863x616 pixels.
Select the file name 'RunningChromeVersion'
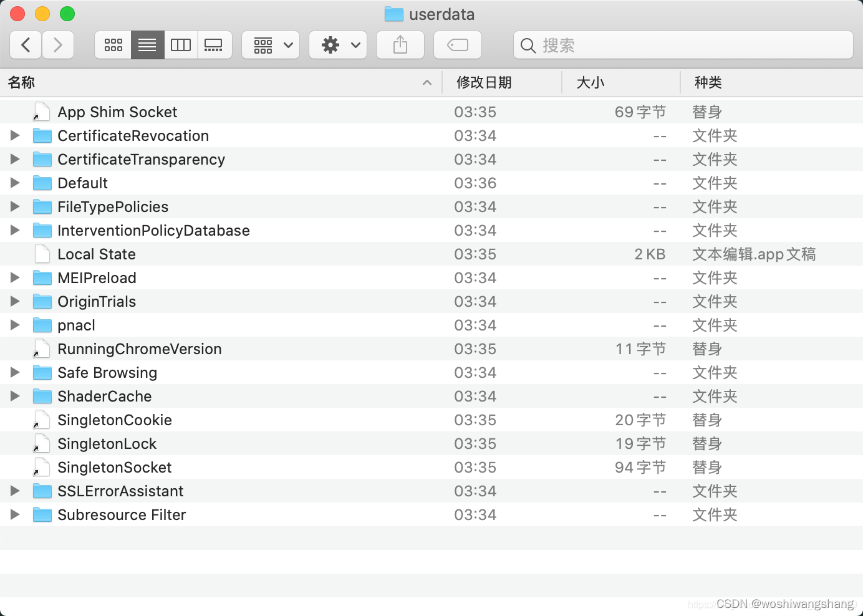pos(140,349)
